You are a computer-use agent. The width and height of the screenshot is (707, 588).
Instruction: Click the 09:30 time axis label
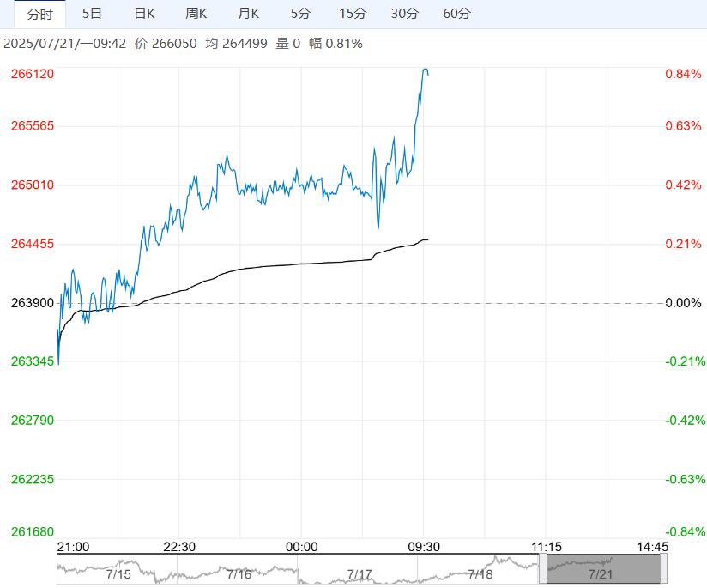(422, 547)
